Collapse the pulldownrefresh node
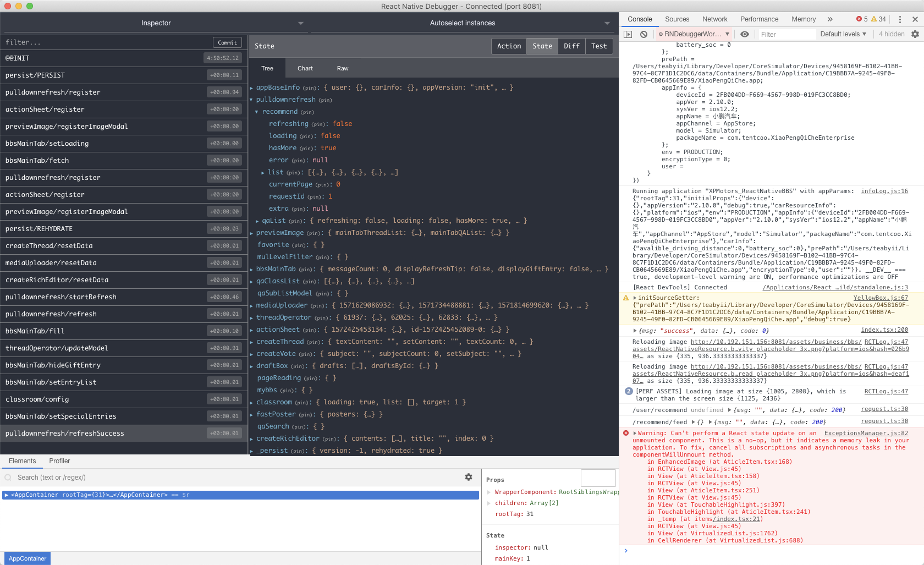This screenshot has height=565, width=924. point(251,100)
